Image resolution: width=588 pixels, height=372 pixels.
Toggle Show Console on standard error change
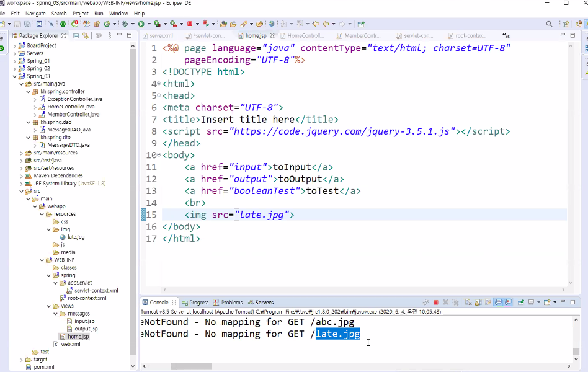(508, 303)
